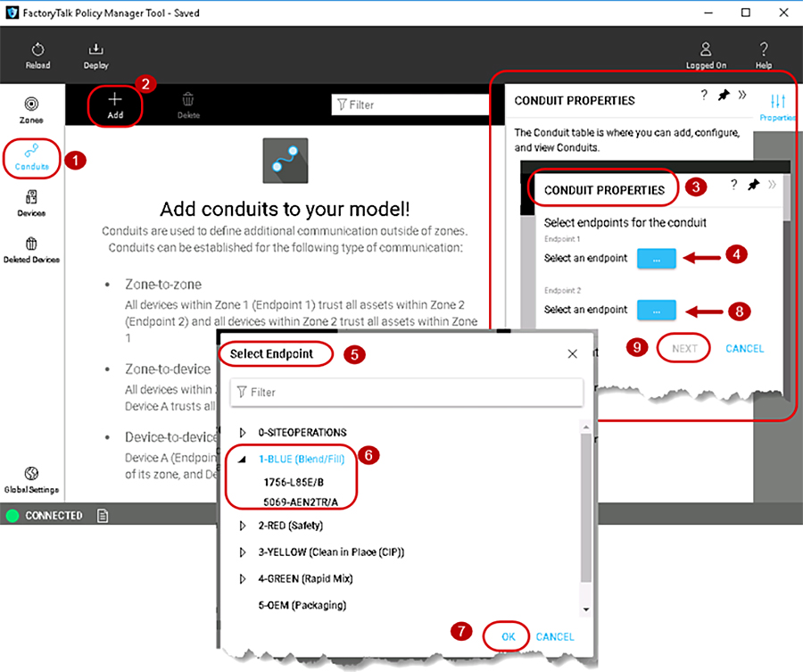Select the 1-BLUE (Blend/Fill) zone
Image resolution: width=803 pixels, height=672 pixels.
pyautogui.click(x=302, y=460)
